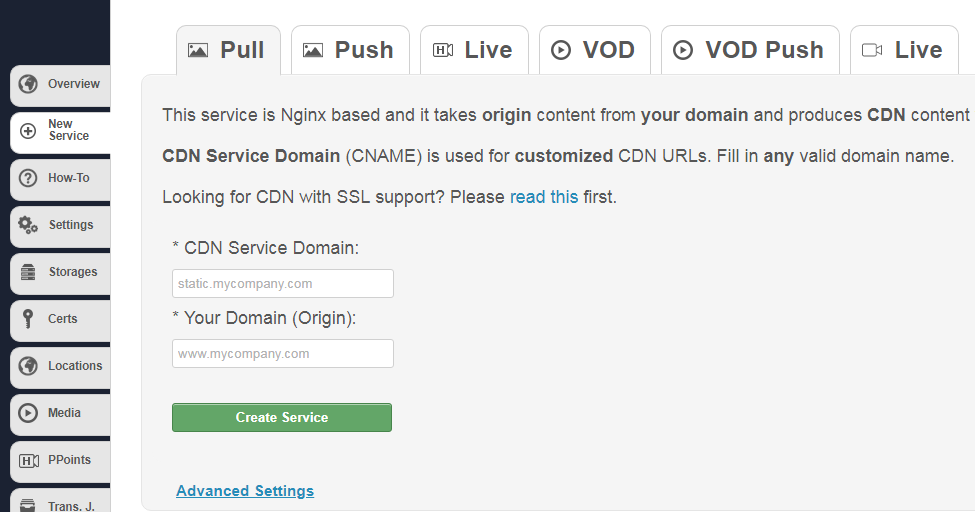
Task: Click the PPoints HD icon
Action: [28, 460]
